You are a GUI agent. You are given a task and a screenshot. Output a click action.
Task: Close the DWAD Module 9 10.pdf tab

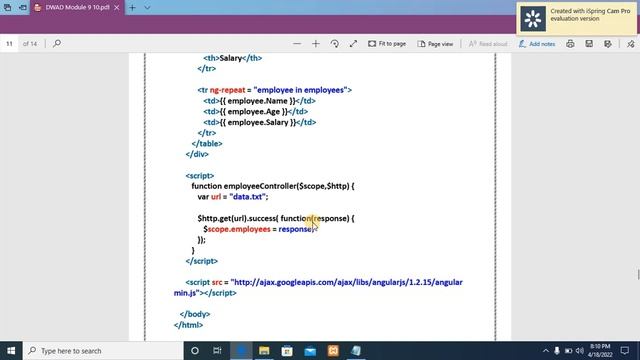tap(117, 7)
